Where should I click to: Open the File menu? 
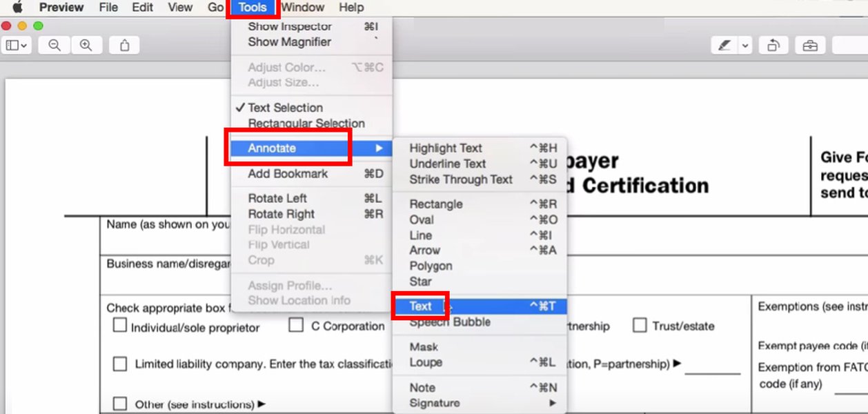coord(108,8)
